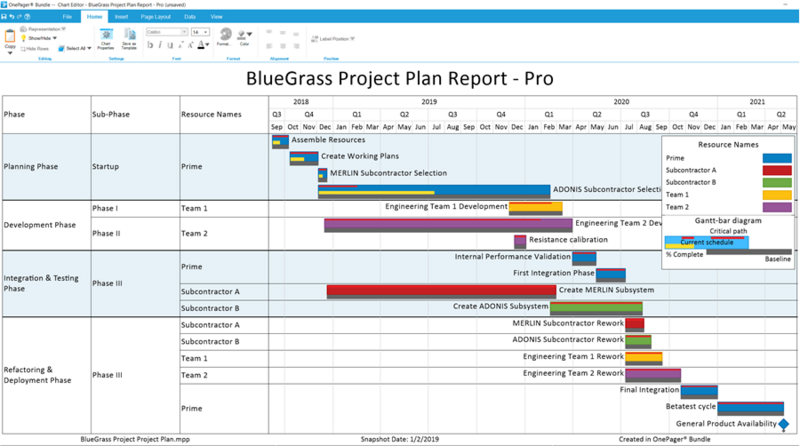Viewport: 800px width, 446px height.
Task: Click the top-left alignment icon
Action: tap(269, 32)
